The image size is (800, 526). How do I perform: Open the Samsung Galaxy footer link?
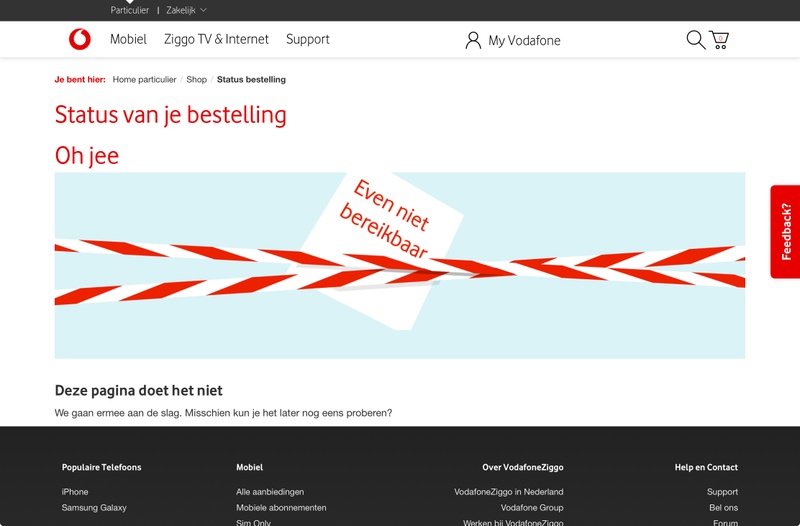click(94, 508)
